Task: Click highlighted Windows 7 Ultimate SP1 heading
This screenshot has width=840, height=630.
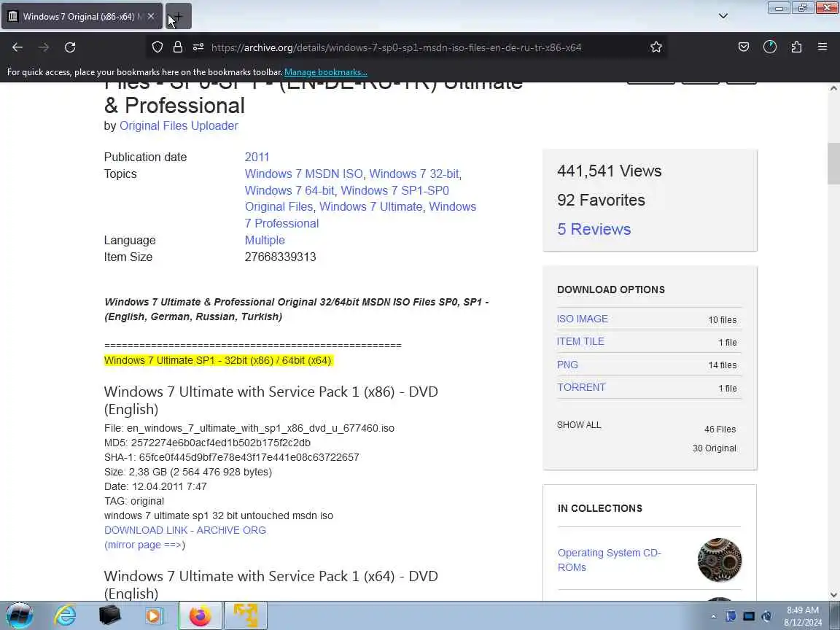Action: pyautogui.click(x=218, y=360)
